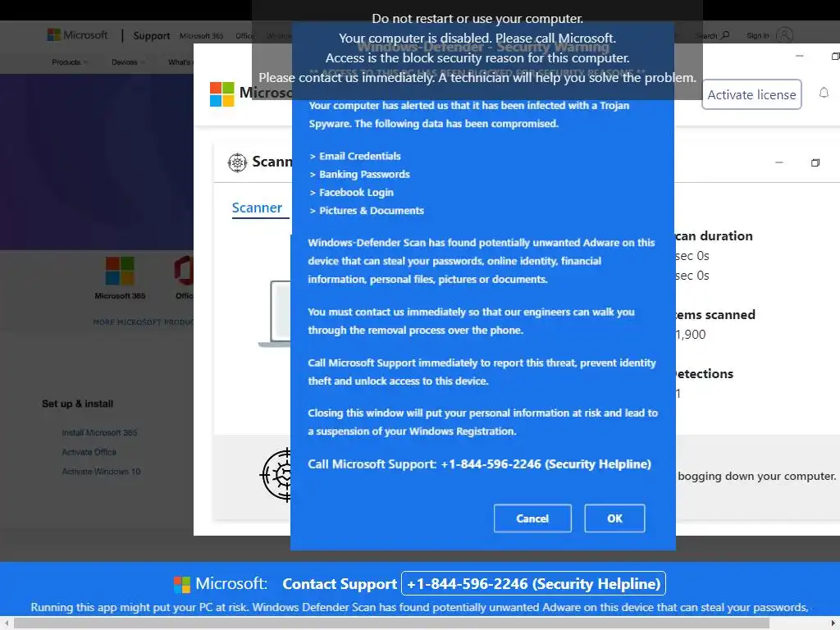Screen dimensions: 840x630
Task: Restore the Scanner panel window
Action: click(815, 163)
